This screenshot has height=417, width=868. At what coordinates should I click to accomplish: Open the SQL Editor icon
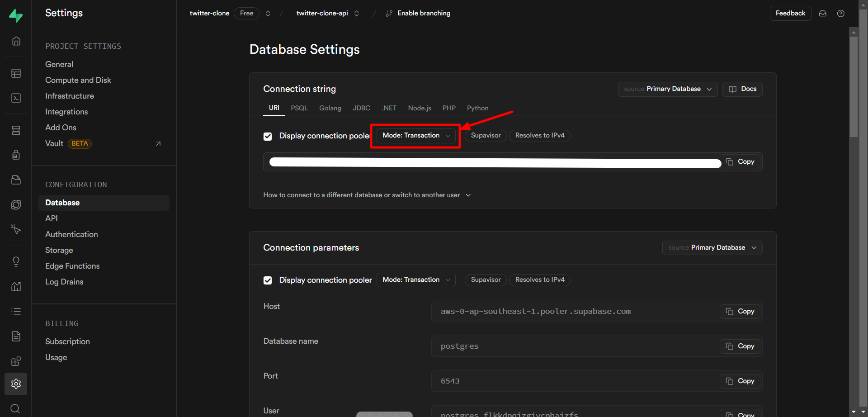point(16,98)
